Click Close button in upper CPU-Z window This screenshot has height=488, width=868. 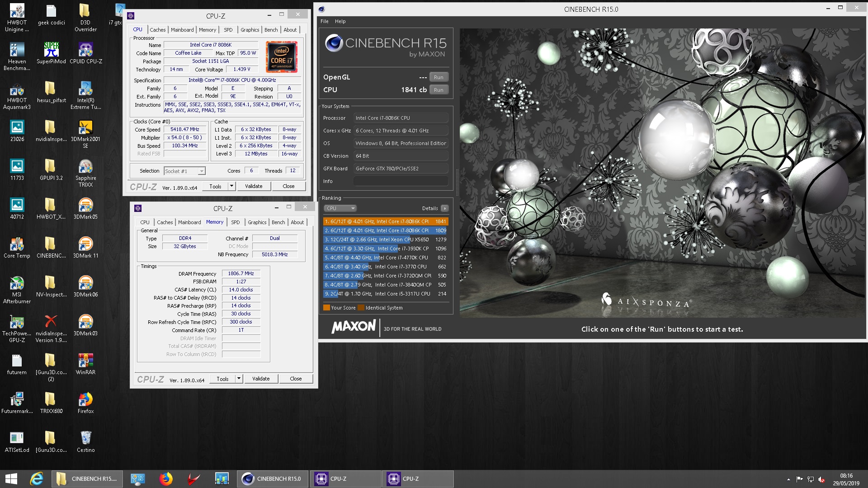click(288, 186)
